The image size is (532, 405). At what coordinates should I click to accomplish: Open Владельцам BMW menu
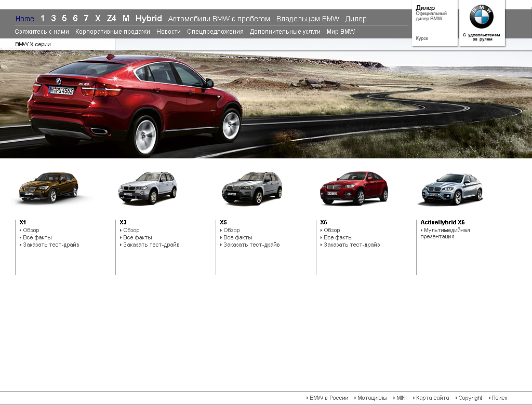[x=308, y=19]
